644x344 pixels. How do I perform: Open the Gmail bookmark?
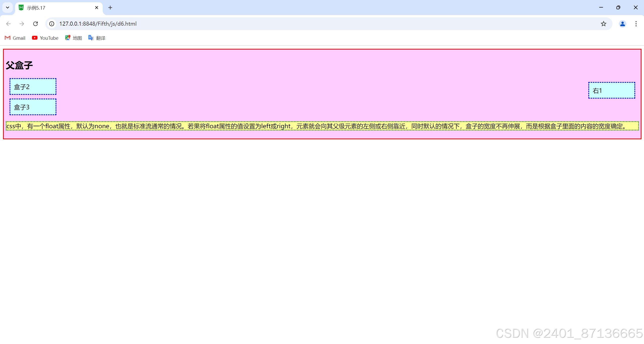click(15, 38)
